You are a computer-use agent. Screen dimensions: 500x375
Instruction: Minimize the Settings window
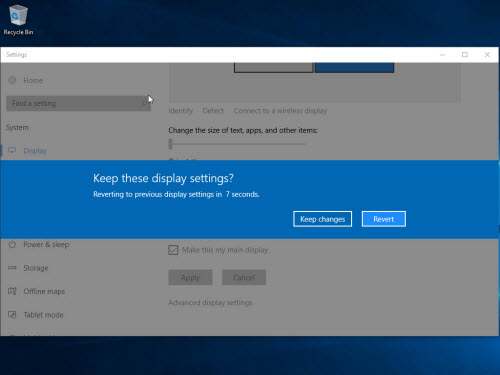[442, 55]
